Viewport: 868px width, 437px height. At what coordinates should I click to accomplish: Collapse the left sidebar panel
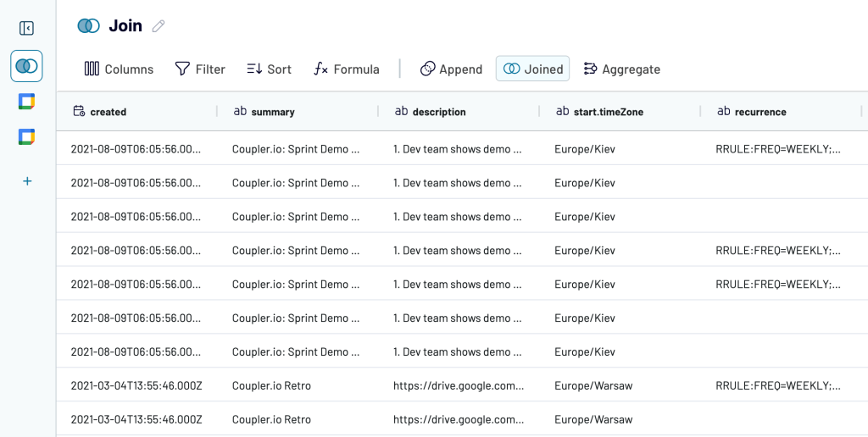coord(26,28)
